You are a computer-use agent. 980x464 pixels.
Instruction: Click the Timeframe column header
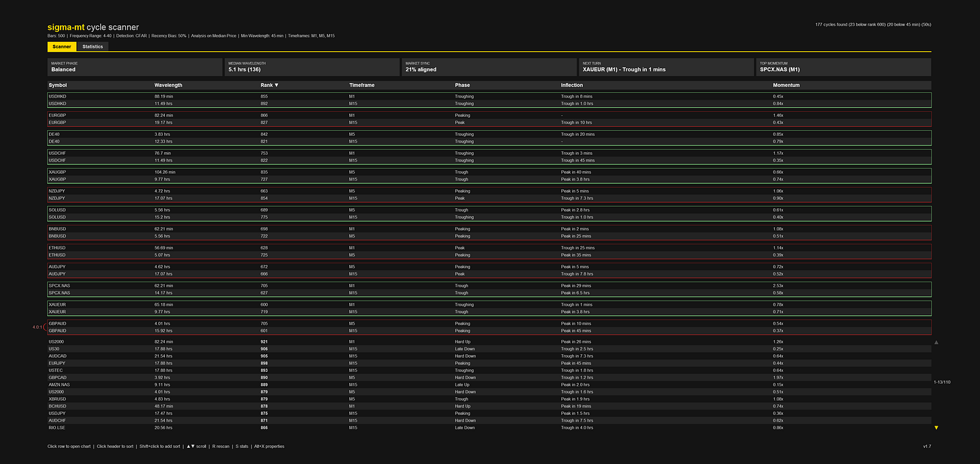(362, 86)
